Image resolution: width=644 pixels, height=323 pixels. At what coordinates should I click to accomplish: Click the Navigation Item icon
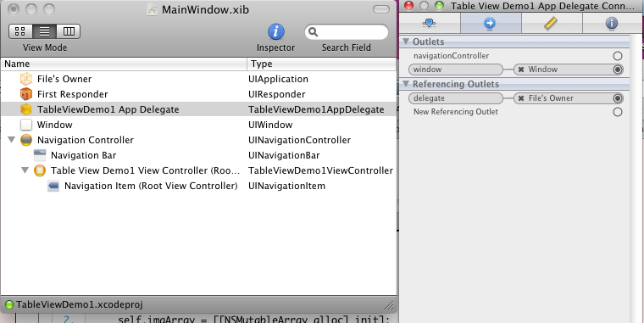[53, 186]
